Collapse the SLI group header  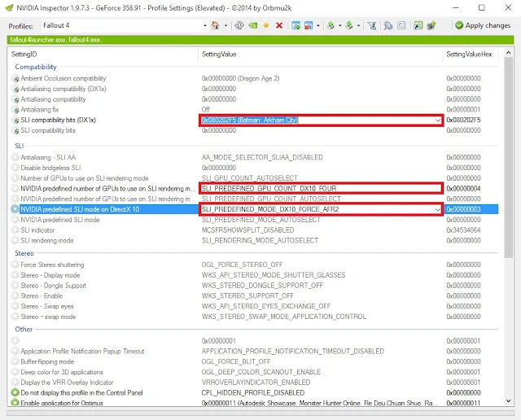click(x=20, y=146)
